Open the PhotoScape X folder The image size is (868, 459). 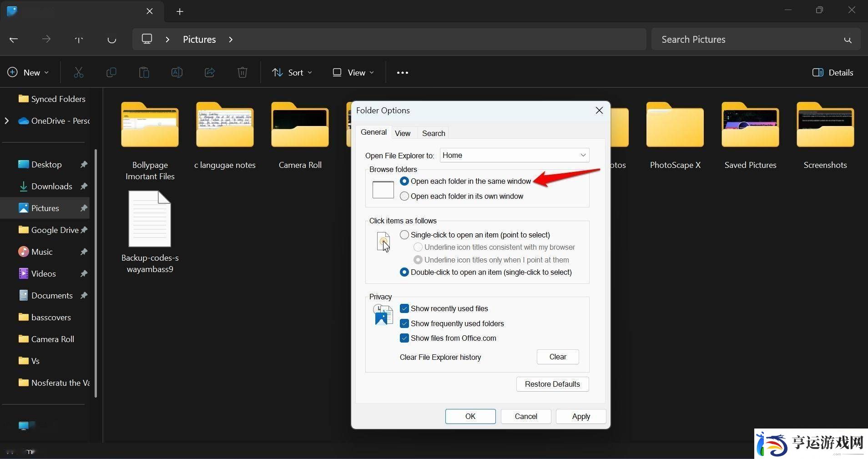[675, 136]
